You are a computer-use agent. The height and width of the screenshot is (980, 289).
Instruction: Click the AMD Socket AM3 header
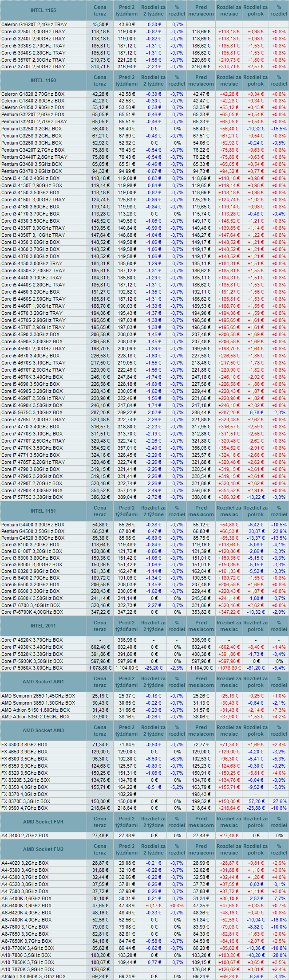(x=43, y=730)
